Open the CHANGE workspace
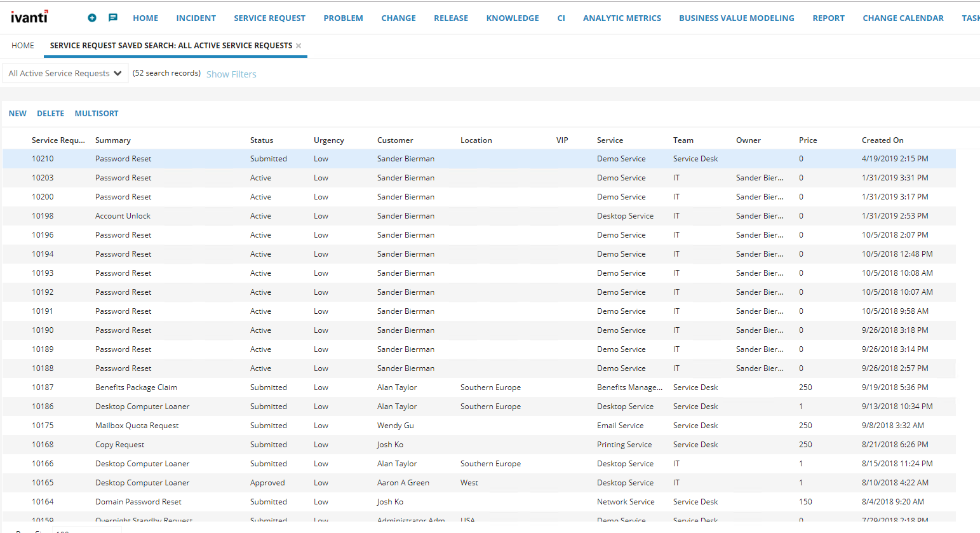 tap(399, 18)
